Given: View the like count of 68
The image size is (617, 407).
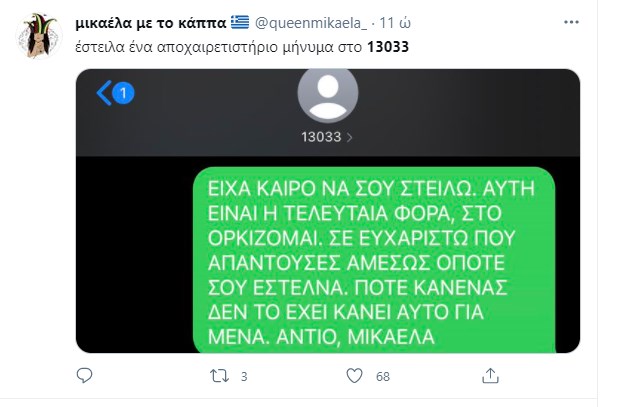Looking at the screenshot, I should (383, 377).
